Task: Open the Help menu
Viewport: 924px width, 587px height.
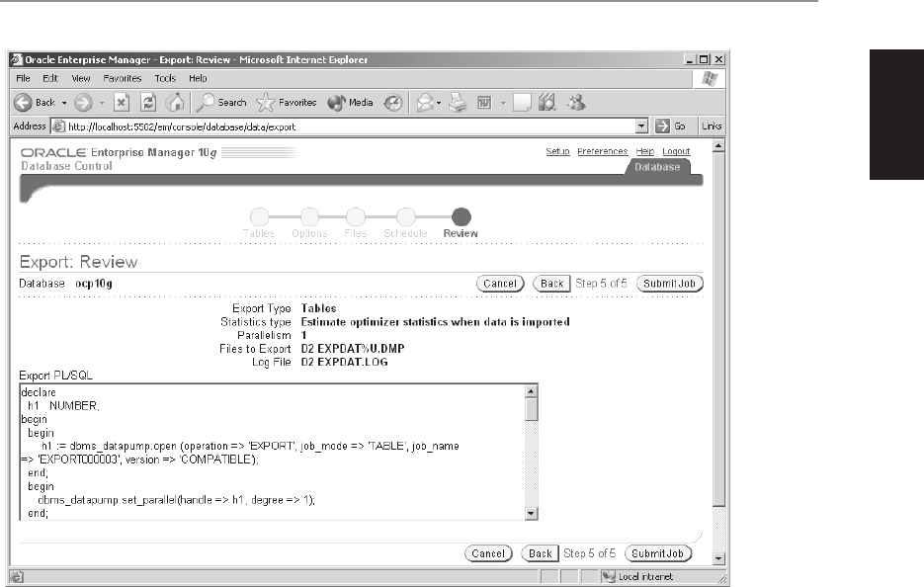Action: pyautogui.click(x=198, y=78)
